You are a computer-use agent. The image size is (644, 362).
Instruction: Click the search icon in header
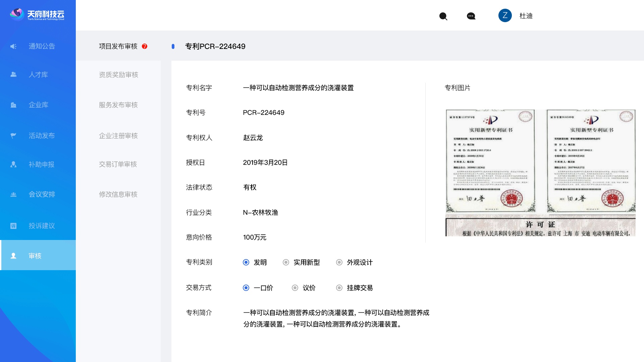point(443,16)
